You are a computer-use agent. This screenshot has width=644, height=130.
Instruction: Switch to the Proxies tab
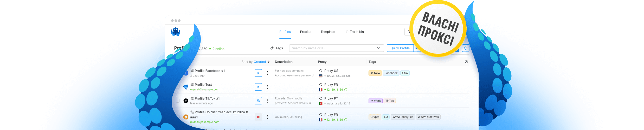(x=305, y=32)
